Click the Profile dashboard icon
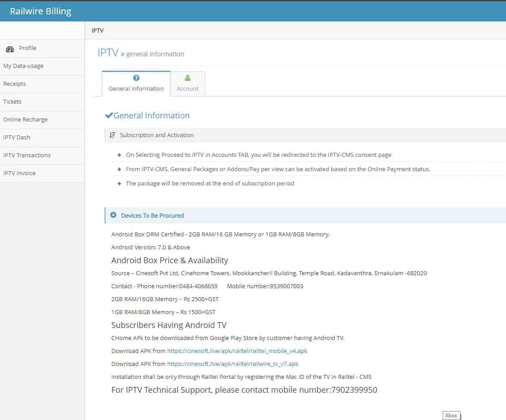506x420 pixels. 10,49
